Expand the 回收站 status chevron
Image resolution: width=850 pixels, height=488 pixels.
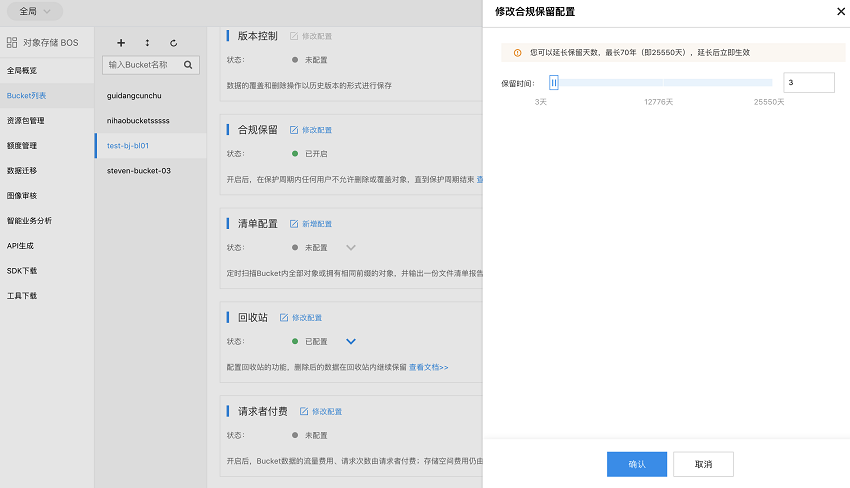click(350, 341)
